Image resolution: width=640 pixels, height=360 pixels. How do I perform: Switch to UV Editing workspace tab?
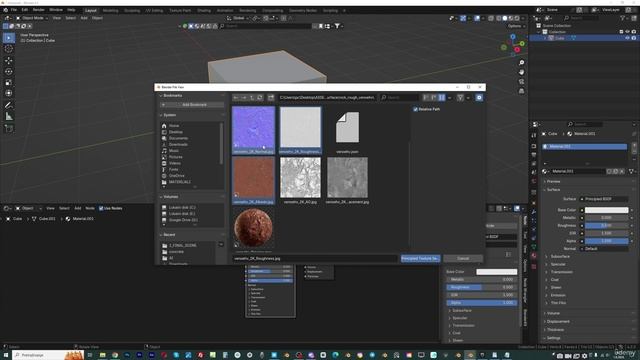(x=154, y=10)
